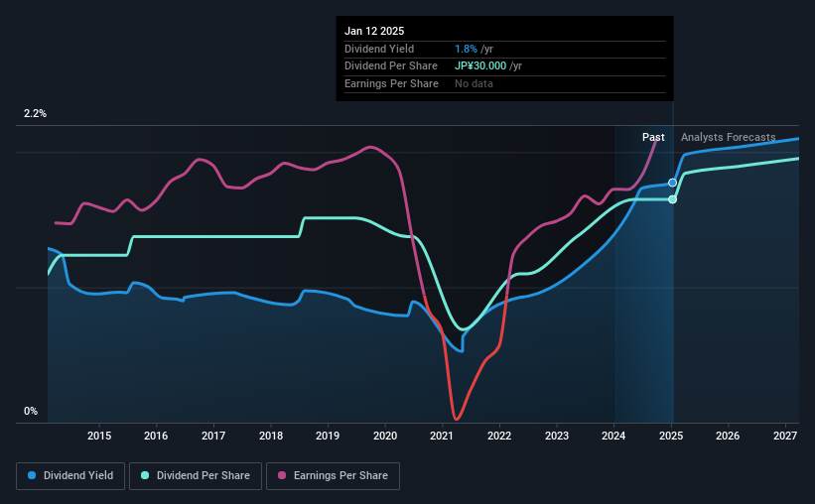Click the Jan 12 2025 tooltip date
The height and width of the screenshot is (504, 815).
(x=374, y=31)
